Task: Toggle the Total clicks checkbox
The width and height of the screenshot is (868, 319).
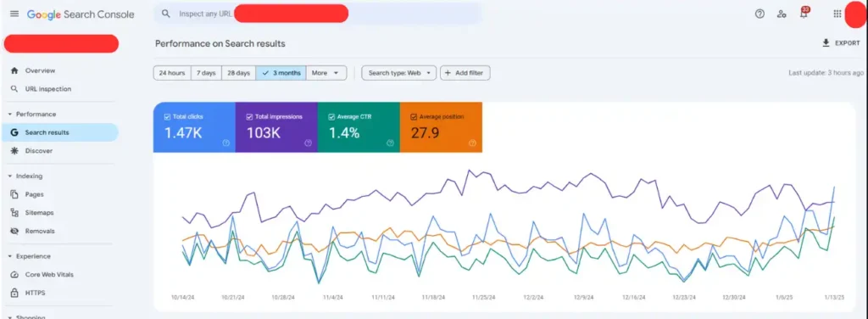Action: click(167, 117)
